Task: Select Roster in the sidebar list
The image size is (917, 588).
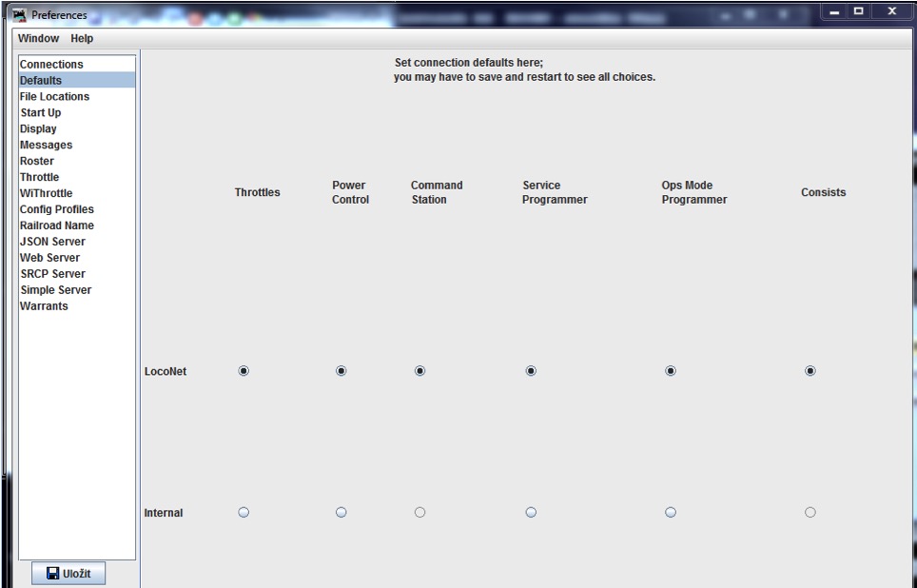Action: tap(37, 162)
